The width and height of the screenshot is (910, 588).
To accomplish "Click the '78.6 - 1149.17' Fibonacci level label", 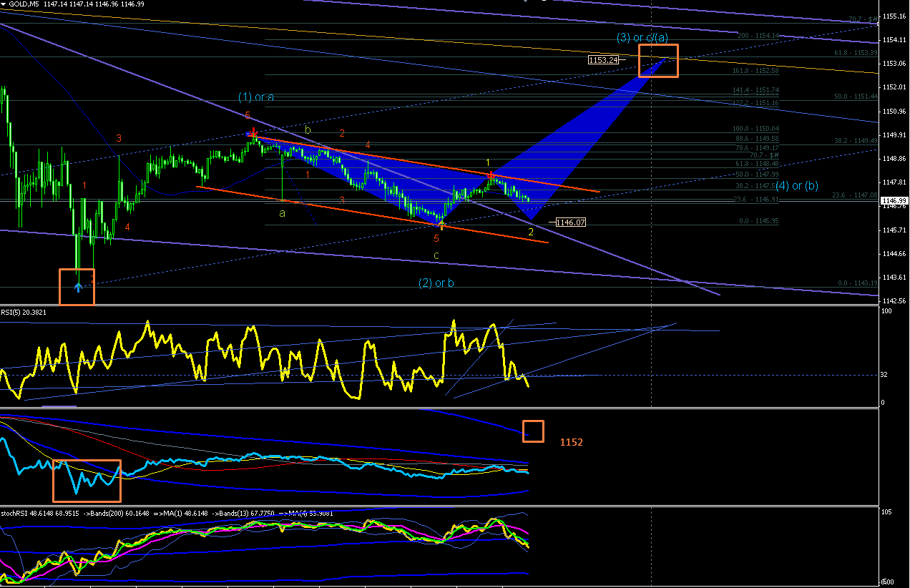I will 758,147.
